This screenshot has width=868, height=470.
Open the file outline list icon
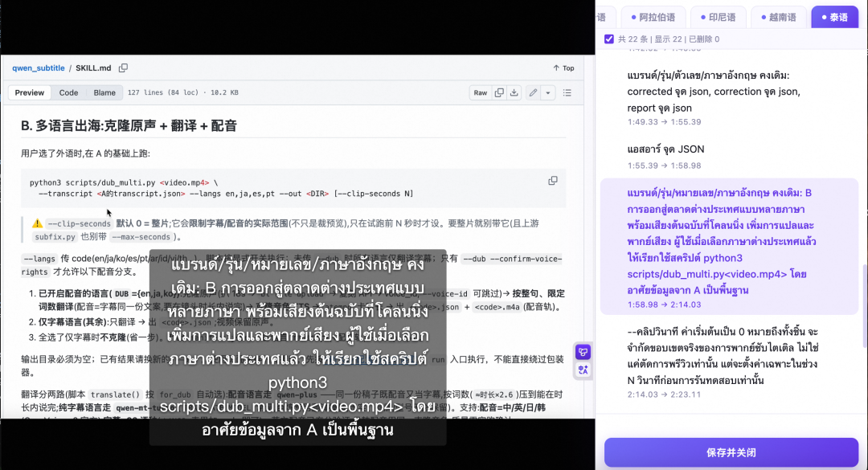click(x=567, y=92)
